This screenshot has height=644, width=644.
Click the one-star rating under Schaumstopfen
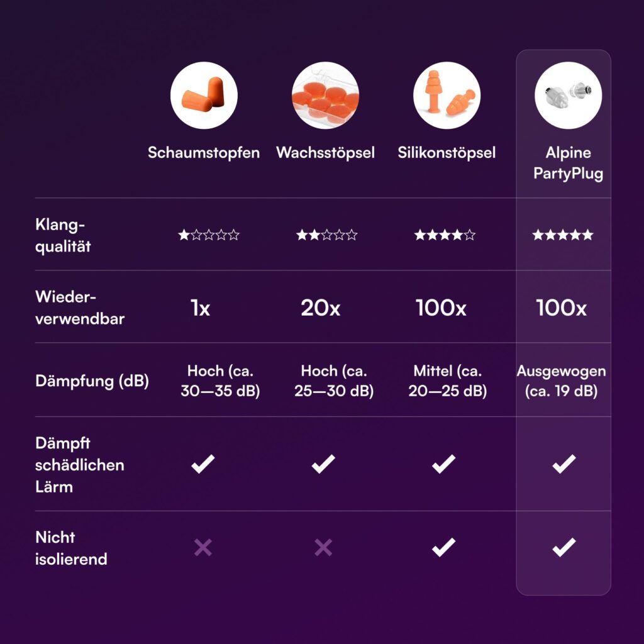coord(209,235)
